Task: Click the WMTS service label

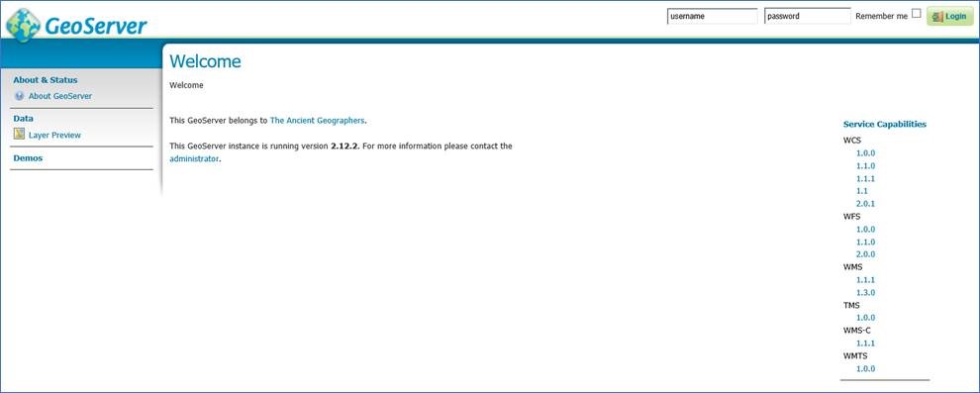Action: (x=855, y=355)
